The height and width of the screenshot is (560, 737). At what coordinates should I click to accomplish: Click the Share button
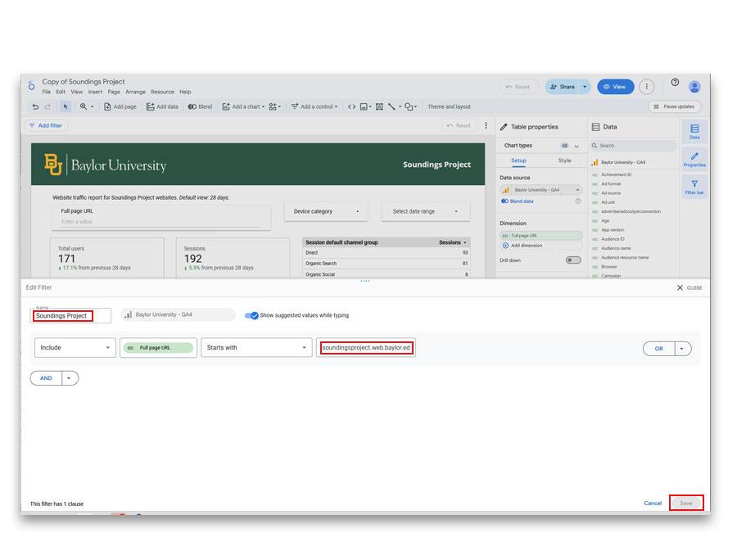[563, 87]
